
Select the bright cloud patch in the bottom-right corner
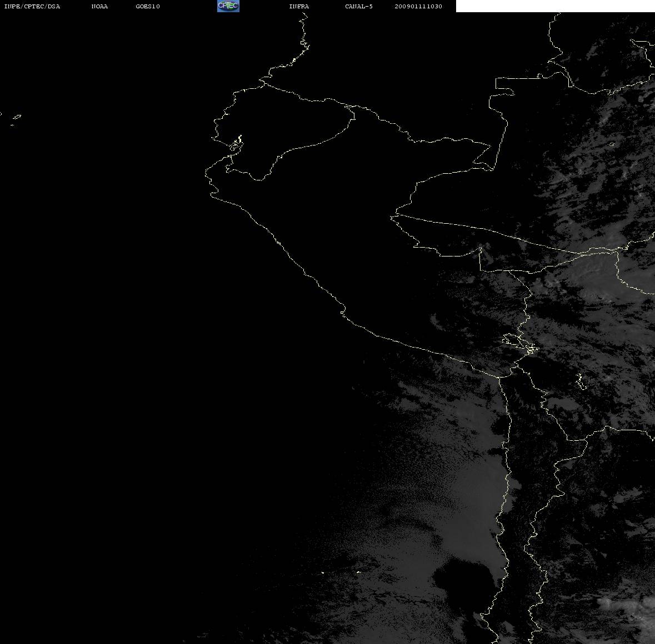626,618
